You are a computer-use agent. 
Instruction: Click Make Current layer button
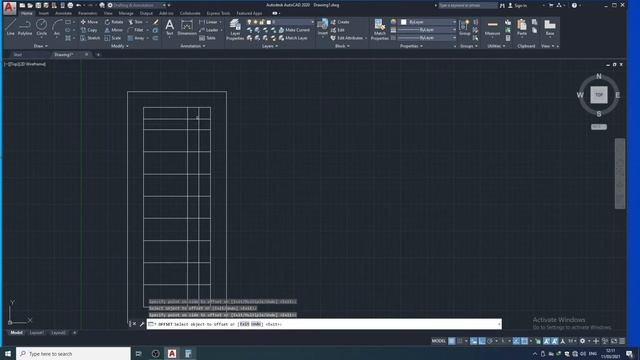tap(294, 30)
